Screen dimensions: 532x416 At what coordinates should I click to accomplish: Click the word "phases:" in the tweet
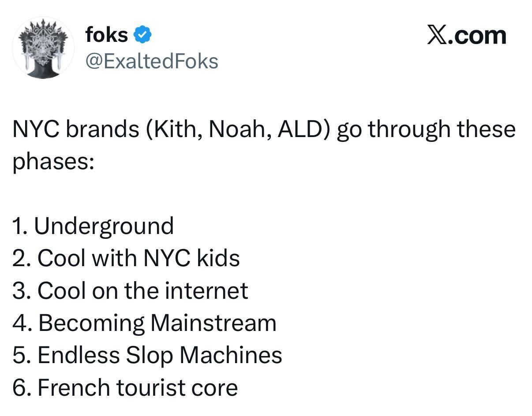tap(53, 162)
